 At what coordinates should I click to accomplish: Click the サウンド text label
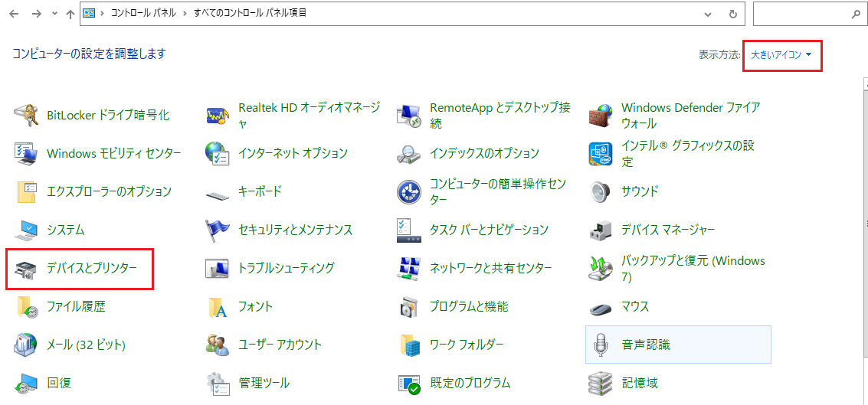[x=640, y=191]
